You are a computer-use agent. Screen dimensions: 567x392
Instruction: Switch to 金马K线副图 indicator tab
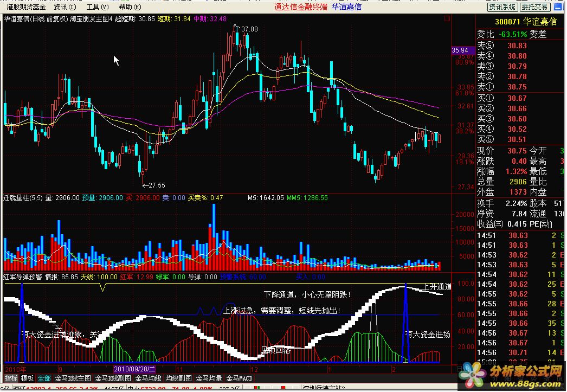[x=113, y=378]
